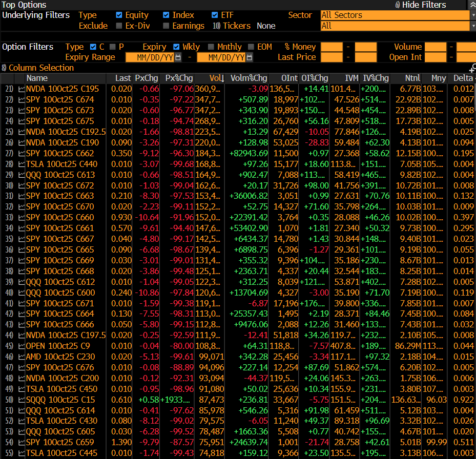Open chart icon for NVDA 10Oct25 C195

(22, 89)
